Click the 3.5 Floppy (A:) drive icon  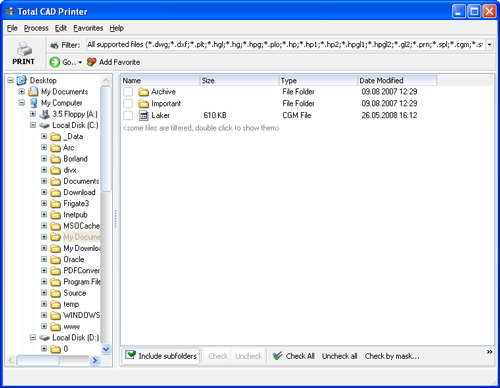pyautogui.click(x=44, y=114)
